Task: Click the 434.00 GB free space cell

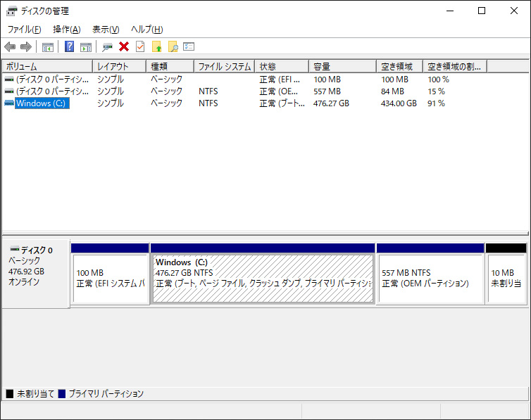Action: click(399, 103)
